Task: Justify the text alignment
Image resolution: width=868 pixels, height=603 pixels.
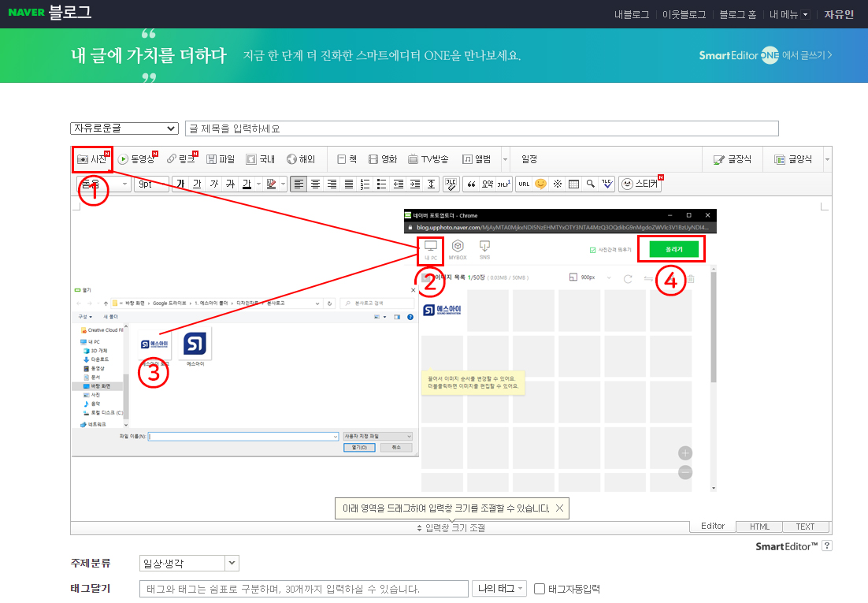Action: point(349,184)
